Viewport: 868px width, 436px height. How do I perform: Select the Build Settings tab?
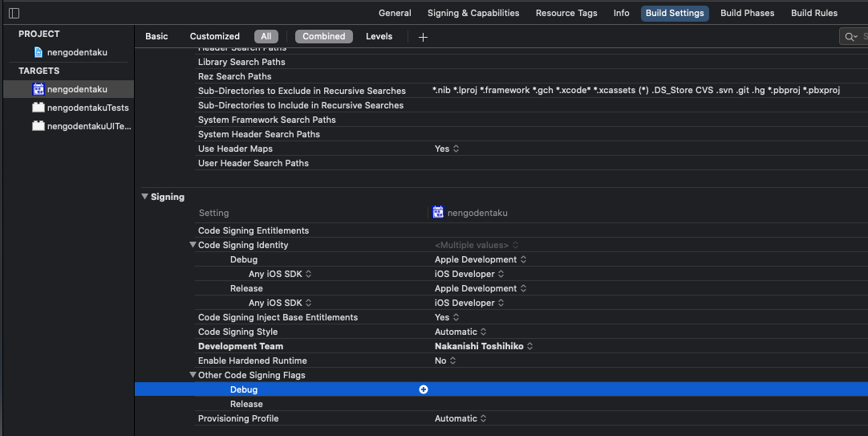click(675, 14)
